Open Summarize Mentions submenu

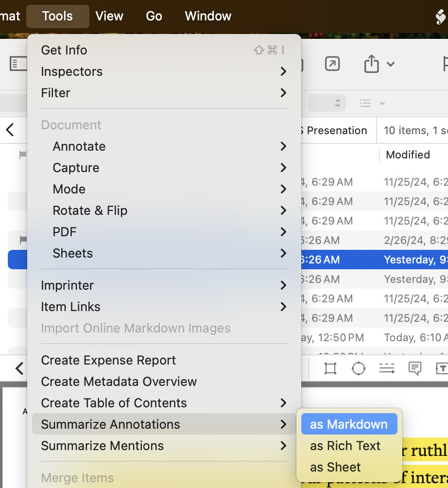point(164,446)
